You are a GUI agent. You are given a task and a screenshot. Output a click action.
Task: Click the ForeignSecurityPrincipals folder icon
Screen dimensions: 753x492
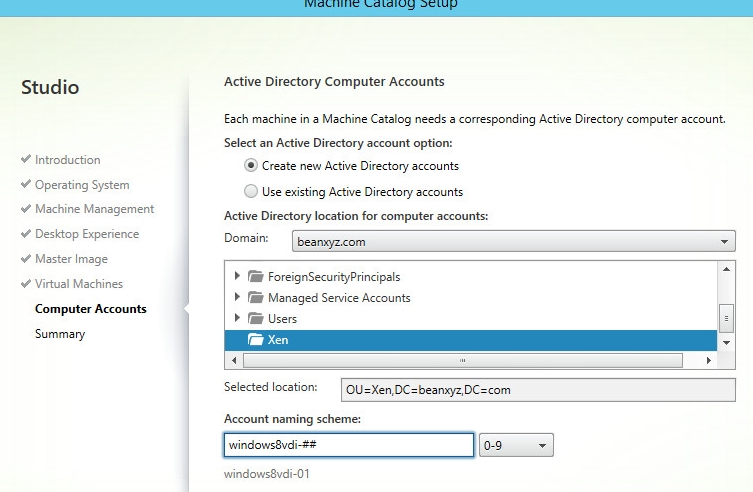[x=255, y=276]
